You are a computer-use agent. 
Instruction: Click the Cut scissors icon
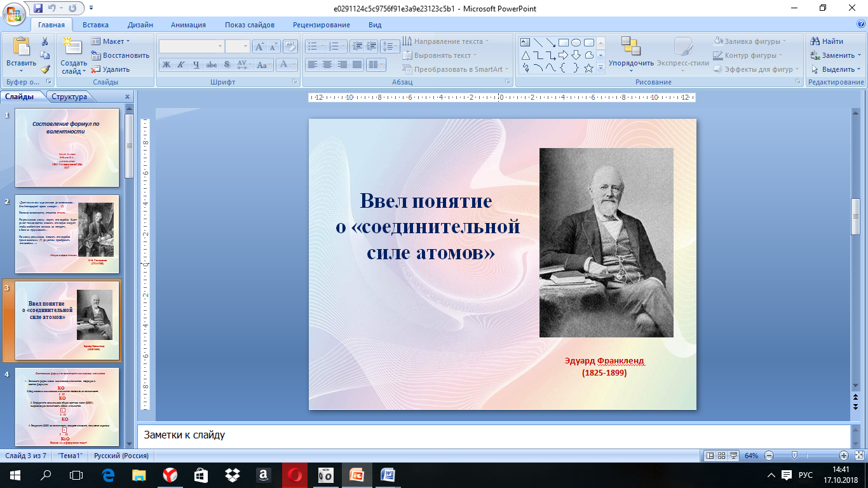(45, 41)
